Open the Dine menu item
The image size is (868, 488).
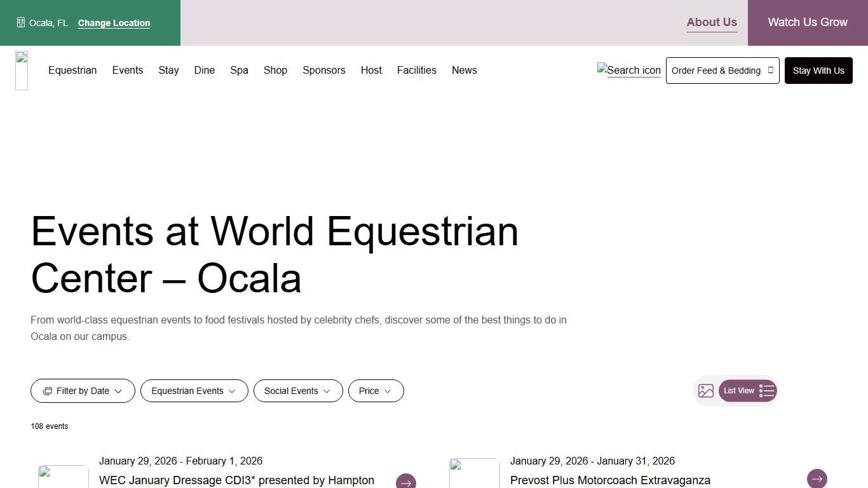point(204,70)
